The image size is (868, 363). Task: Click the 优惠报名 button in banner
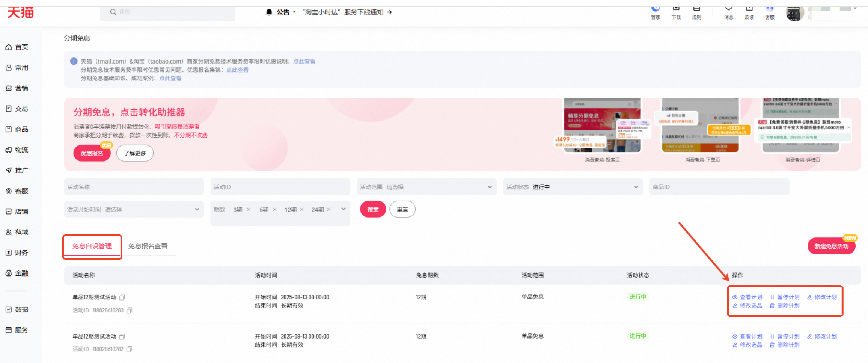pyautogui.click(x=92, y=153)
